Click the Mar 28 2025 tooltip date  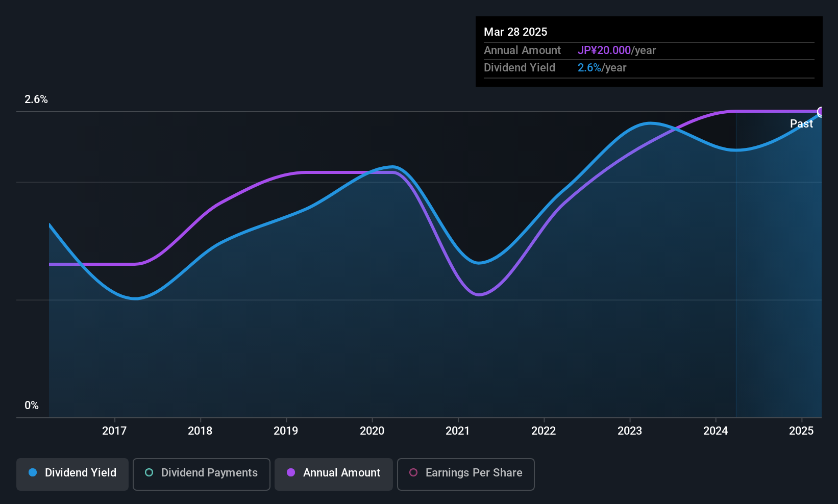click(x=515, y=32)
